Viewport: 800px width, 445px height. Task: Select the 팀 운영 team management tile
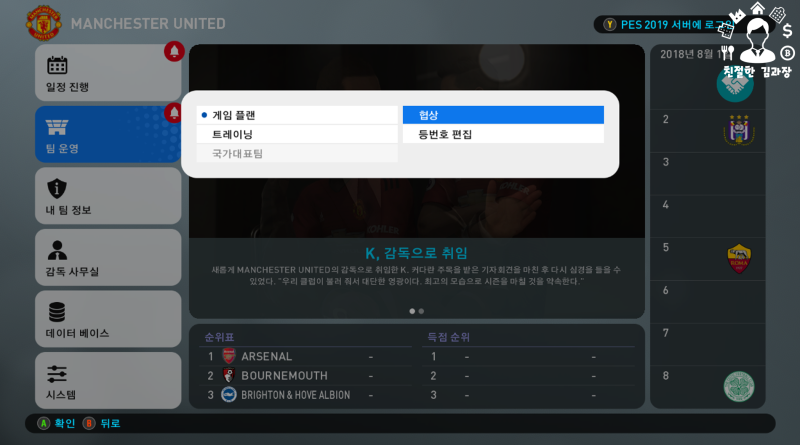click(x=108, y=134)
